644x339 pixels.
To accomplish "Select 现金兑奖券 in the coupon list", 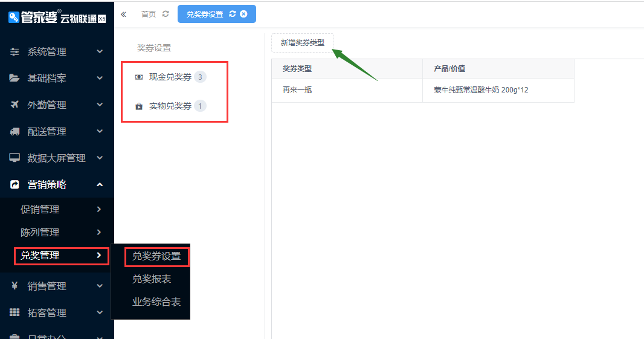I will 170,77.
